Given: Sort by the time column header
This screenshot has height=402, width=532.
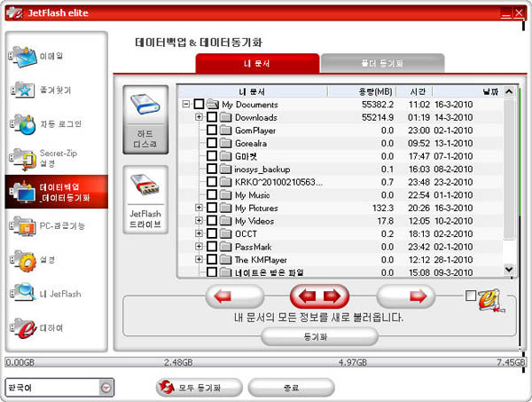Looking at the screenshot, I should (x=415, y=91).
